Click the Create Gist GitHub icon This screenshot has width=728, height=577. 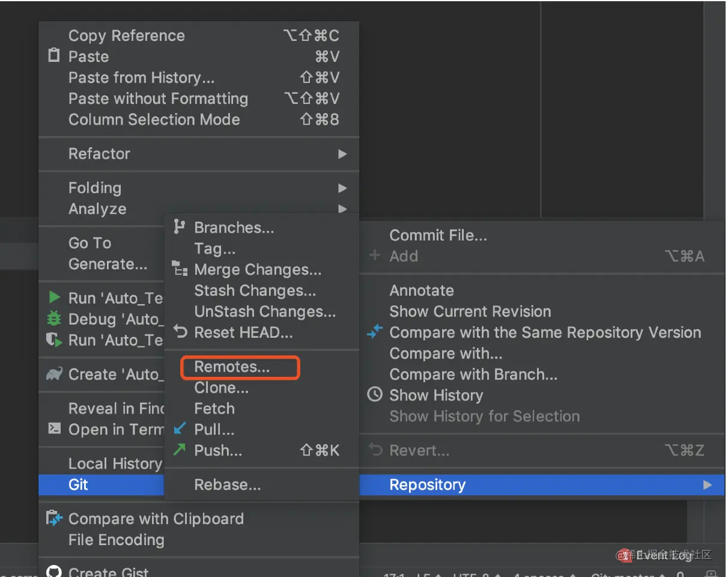[54, 572]
